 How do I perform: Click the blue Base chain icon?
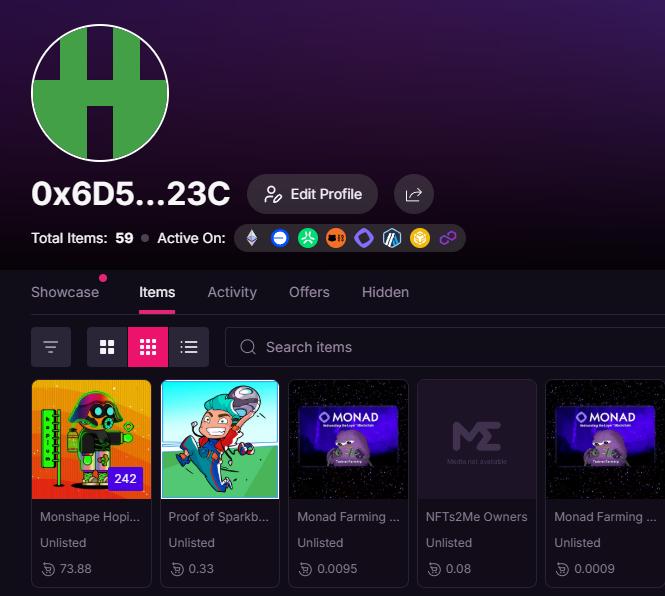tap(280, 238)
